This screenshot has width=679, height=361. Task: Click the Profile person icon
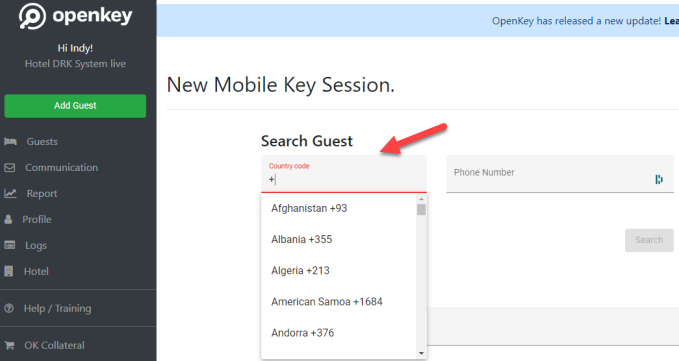[8, 219]
